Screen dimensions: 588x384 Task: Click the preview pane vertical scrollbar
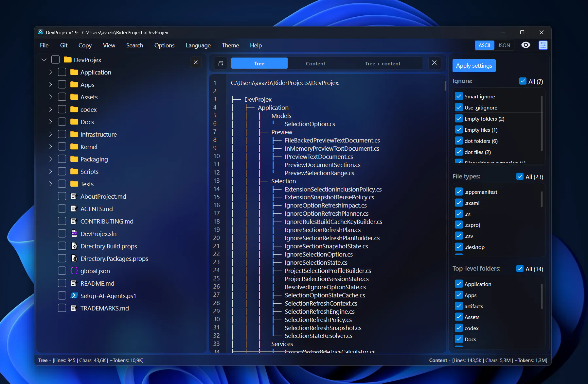[445, 85]
